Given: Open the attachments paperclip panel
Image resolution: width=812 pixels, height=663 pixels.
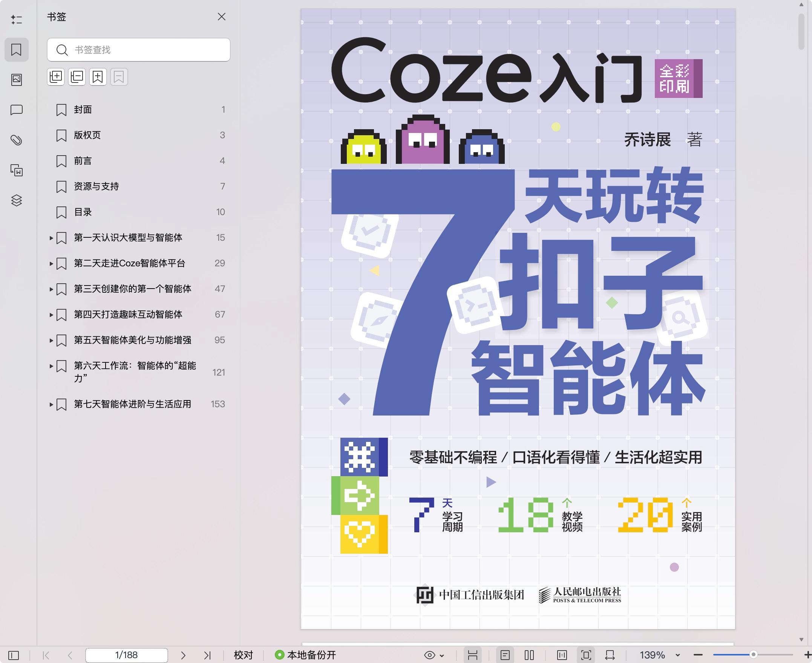Looking at the screenshot, I should click(17, 140).
